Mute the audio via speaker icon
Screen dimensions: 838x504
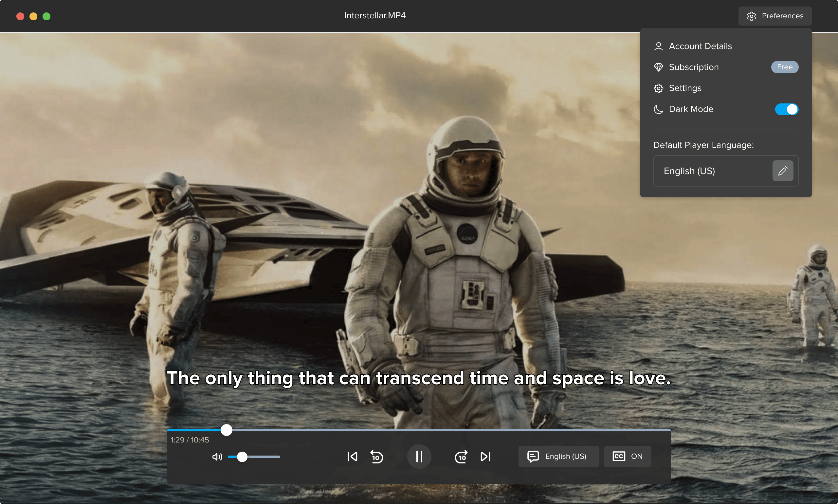[x=217, y=457]
